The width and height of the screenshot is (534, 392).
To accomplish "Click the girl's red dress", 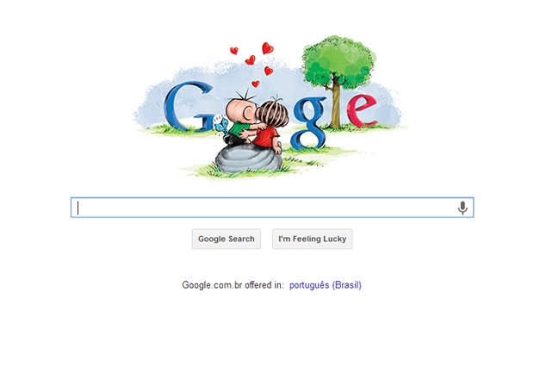I will (267, 136).
